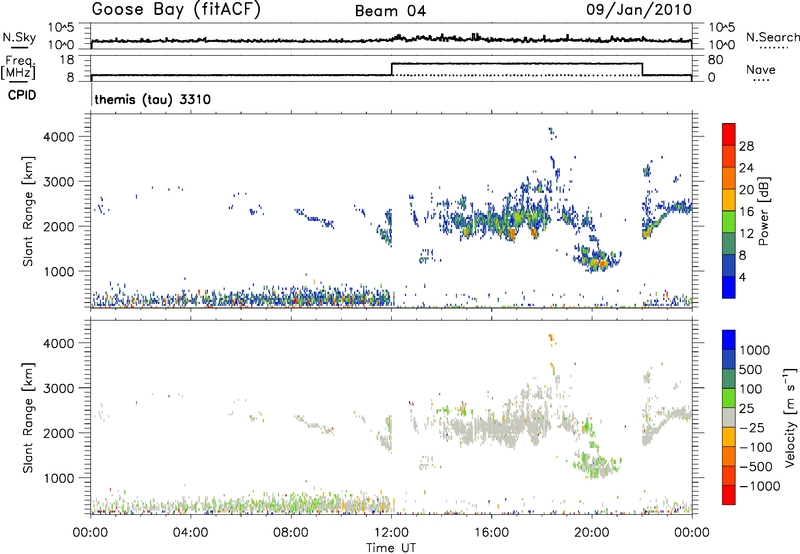Pick the orange 20–24 dB Power color segment

pyautogui.click(x=729, y=178)
